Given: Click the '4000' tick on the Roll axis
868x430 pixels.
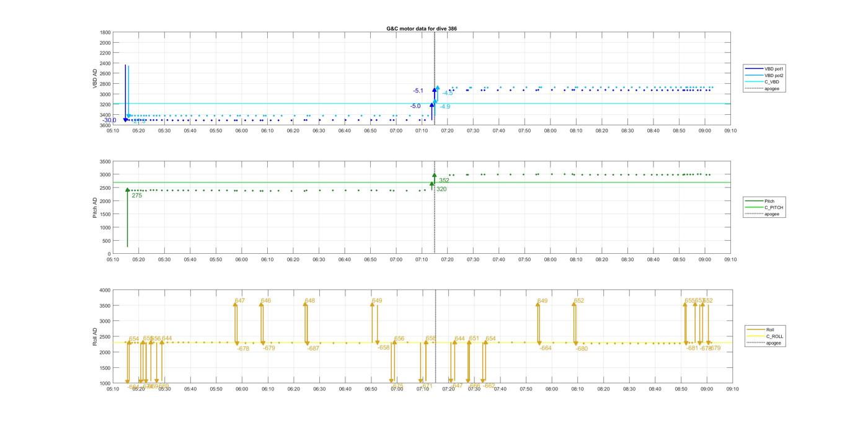Looking at the screenshot, I should (x=104, y=290).
